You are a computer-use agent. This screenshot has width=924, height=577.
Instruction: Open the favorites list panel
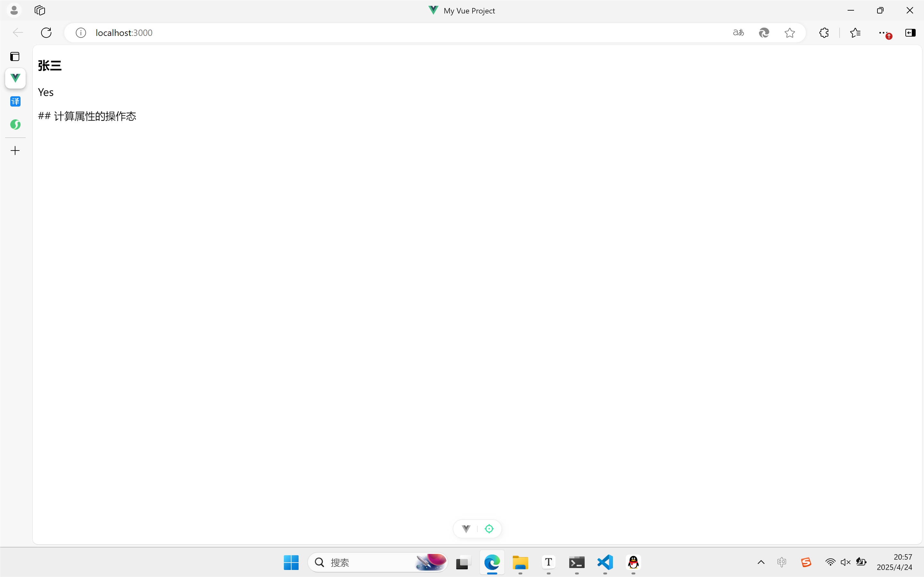[855, 33]
